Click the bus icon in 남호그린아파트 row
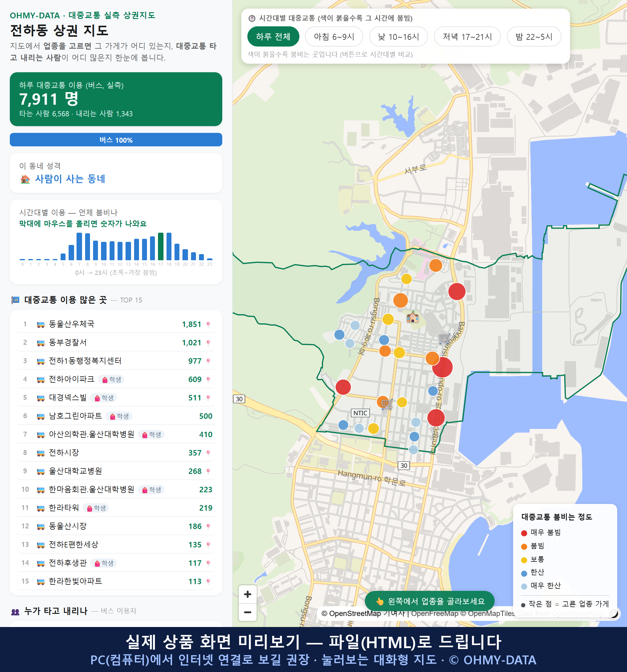 click(40, 416)
